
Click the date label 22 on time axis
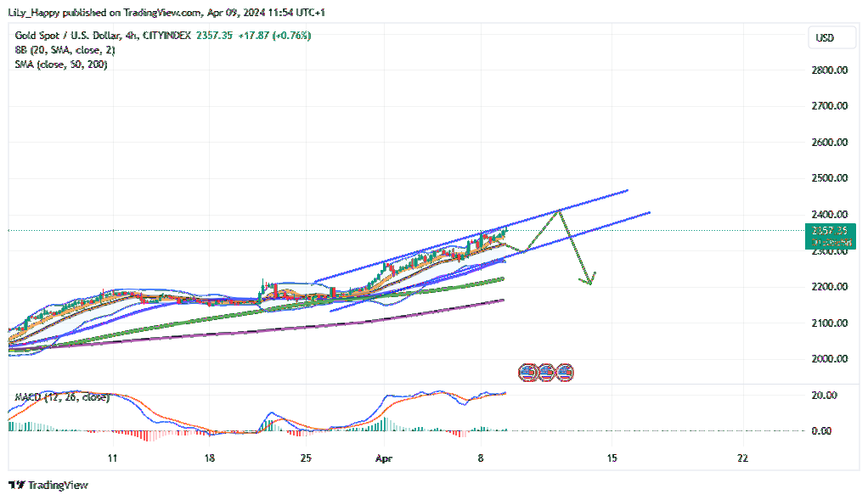coord(742,458)
